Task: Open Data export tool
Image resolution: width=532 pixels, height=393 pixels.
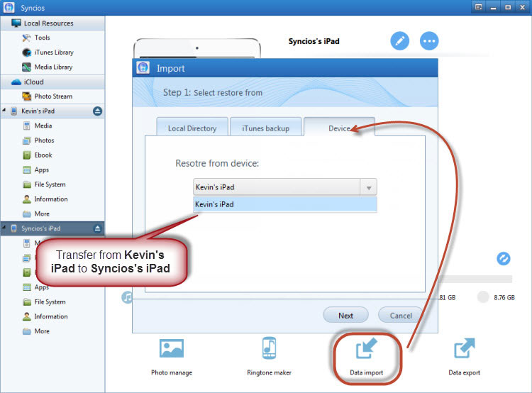Action: (x=464, y=357)
